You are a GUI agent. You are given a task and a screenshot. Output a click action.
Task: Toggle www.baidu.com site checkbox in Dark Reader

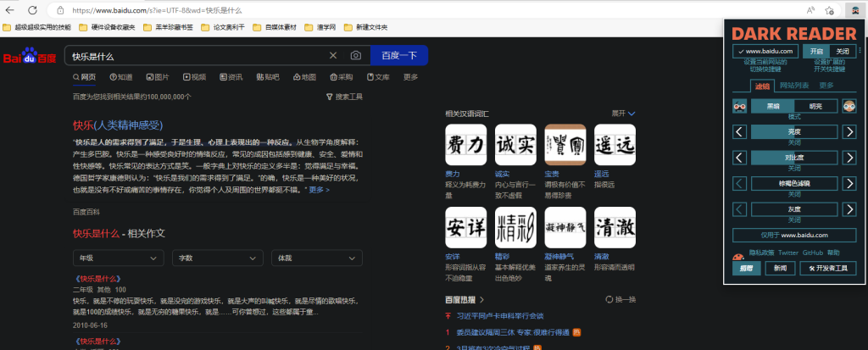(x=765, y=51)
